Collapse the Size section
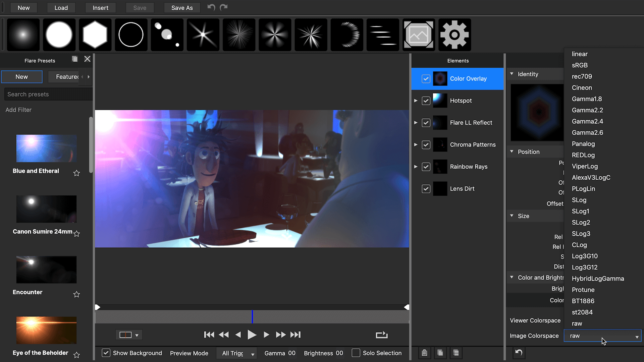The image size is (644, 362). (512, 216)
